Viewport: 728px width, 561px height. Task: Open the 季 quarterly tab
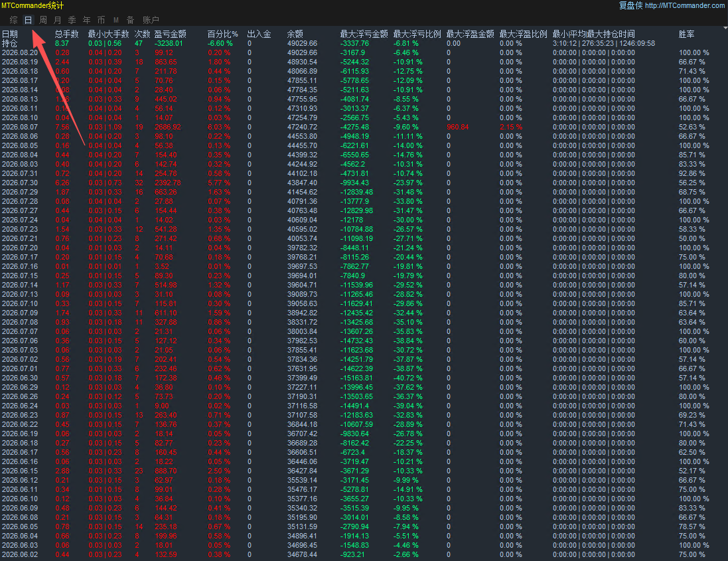(x=72, y=20)
